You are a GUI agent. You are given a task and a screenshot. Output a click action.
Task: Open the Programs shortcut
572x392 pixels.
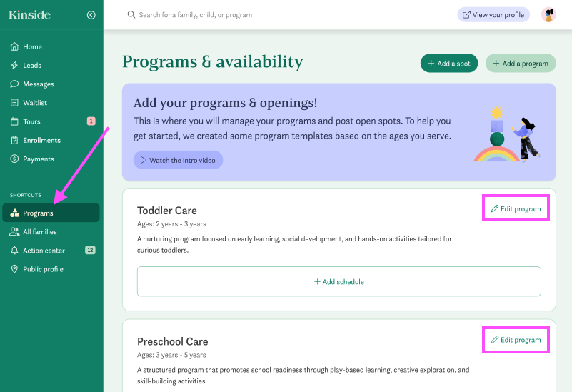(38, 213)
